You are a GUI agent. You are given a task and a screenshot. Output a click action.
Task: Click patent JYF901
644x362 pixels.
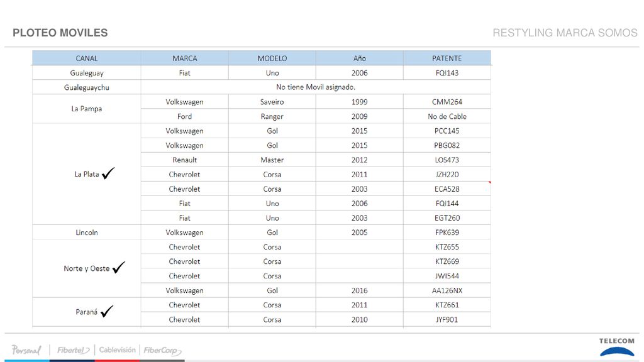(x=447, y=319)
